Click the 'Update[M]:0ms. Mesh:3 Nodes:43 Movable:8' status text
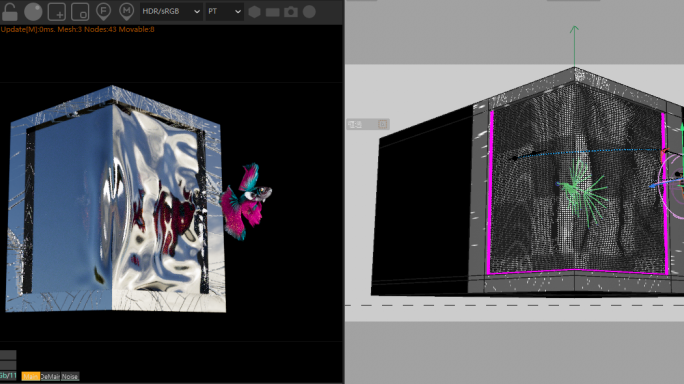This screenshot has width=684, height=384. [x=78, y=29]
